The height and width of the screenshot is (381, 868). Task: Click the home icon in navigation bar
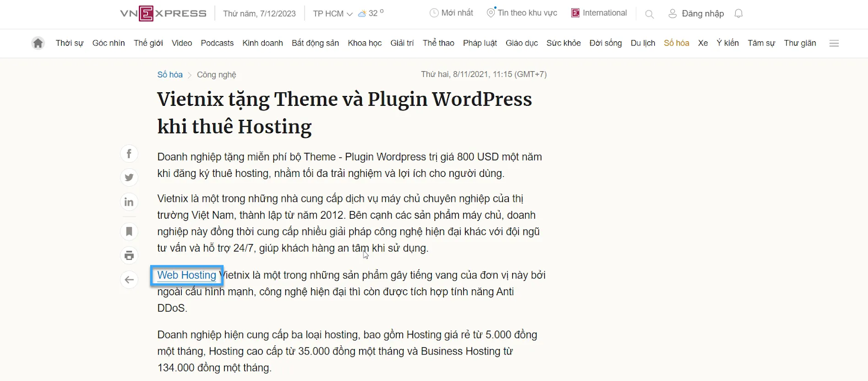(37, 43)
